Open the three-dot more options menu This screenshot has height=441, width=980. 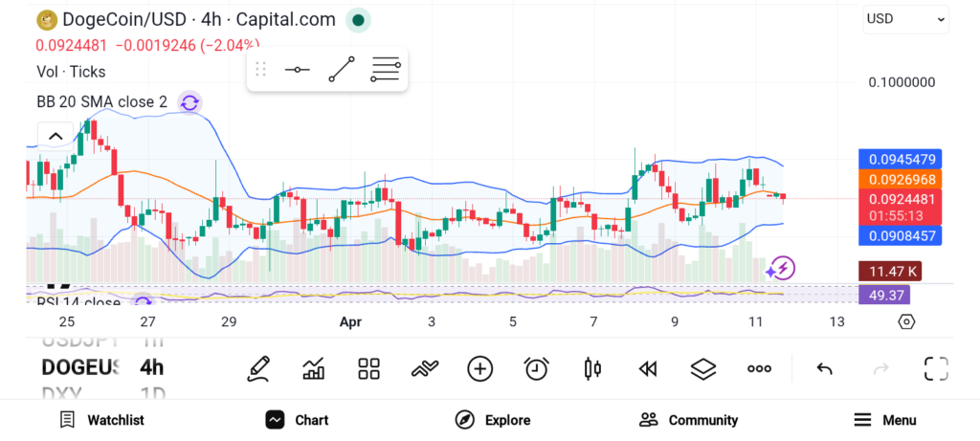tap(759, 368)
